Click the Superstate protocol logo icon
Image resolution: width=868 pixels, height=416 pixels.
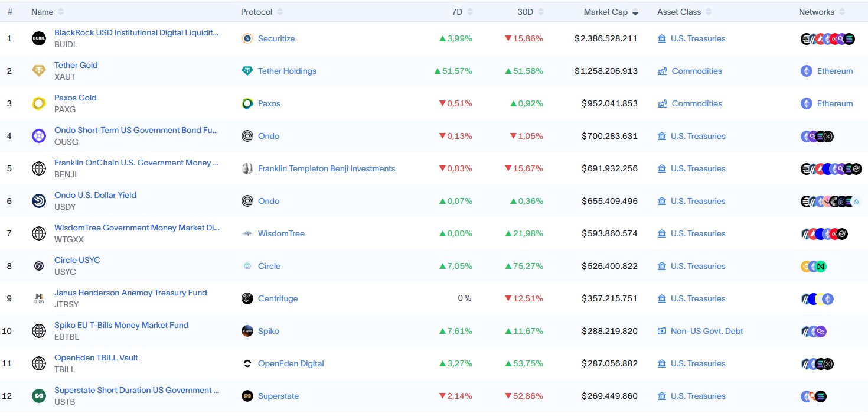tap(247, 396)
